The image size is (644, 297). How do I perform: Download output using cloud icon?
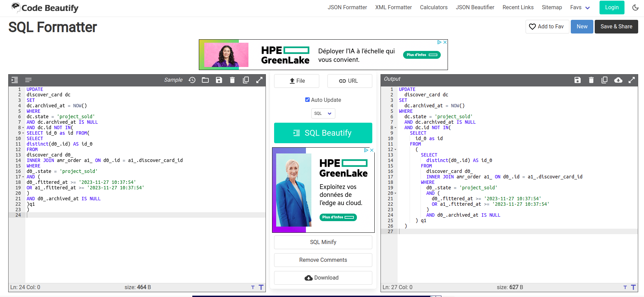tap(618, 80)
